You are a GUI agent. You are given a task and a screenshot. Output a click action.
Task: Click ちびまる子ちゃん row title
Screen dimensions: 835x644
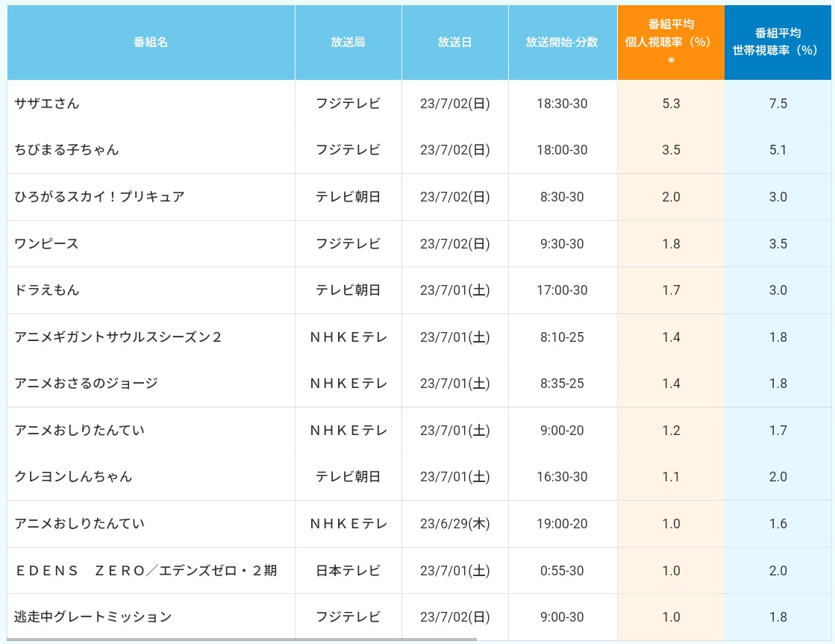66,150
